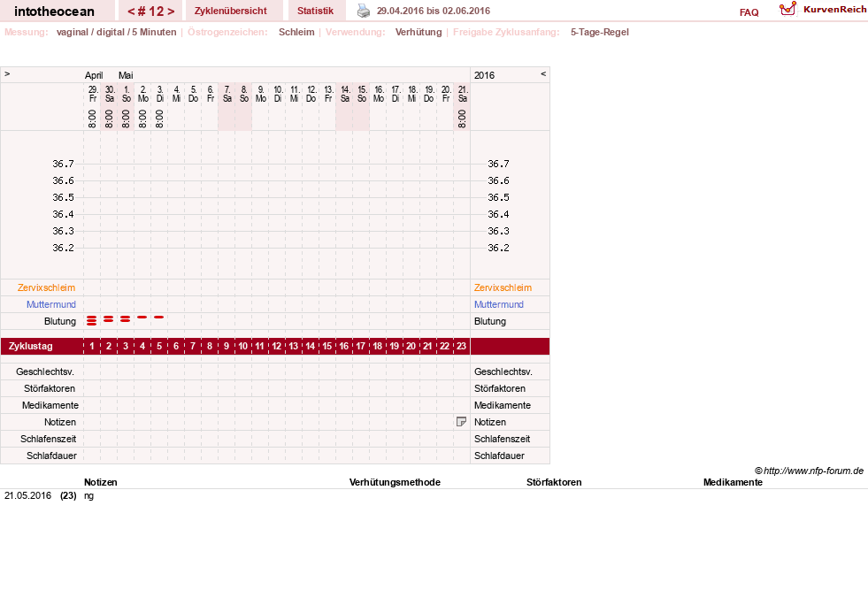Viewport: 868px width, 605px height.
Task: Collapse chart with top-right arrow
Action: coord(543,73)
